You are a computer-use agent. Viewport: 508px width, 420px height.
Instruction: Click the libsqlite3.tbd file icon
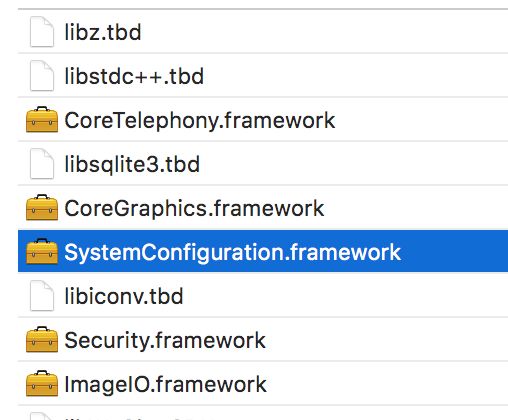[42, 164]
